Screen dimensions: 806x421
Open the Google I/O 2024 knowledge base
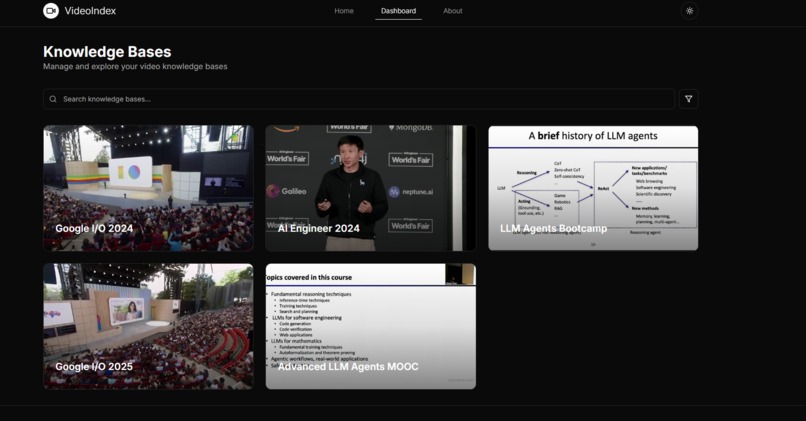point(149,188)
